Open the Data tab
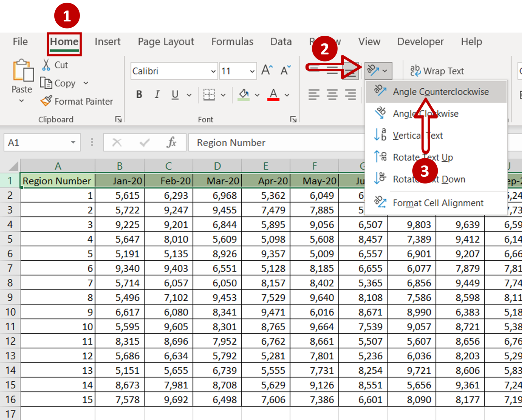 (x=281, y=41)
